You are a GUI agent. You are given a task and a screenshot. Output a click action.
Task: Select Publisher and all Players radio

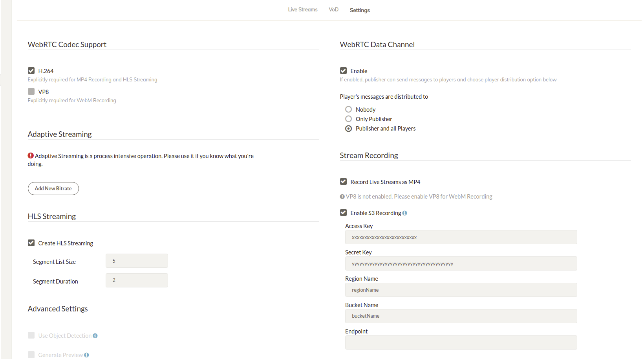click(348, 129)
